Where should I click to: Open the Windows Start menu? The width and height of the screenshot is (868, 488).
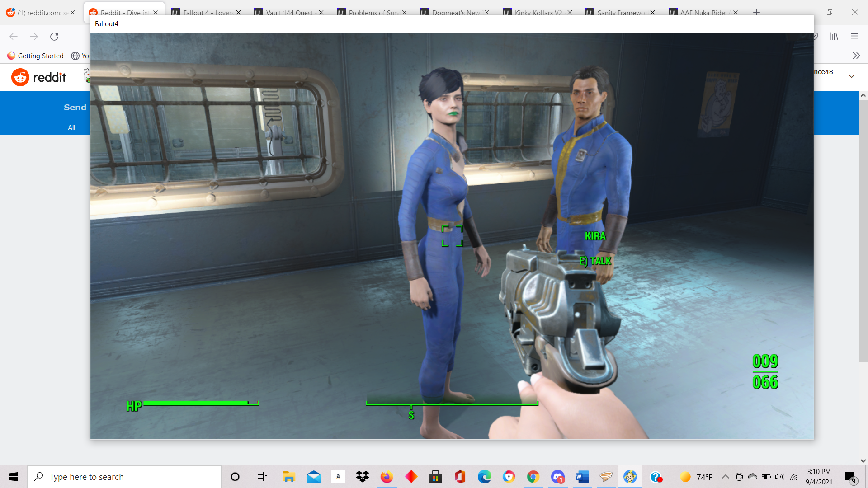pos(14,477)
